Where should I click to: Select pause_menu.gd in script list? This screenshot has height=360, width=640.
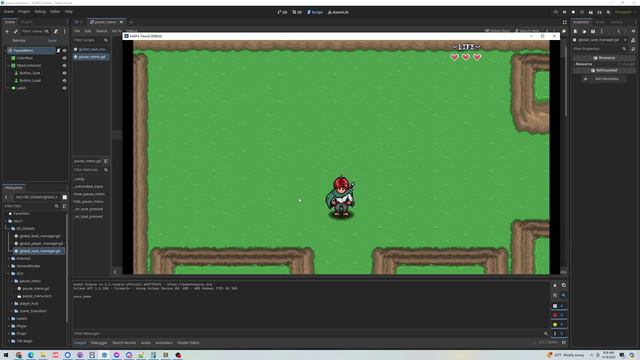click(91, 57)
